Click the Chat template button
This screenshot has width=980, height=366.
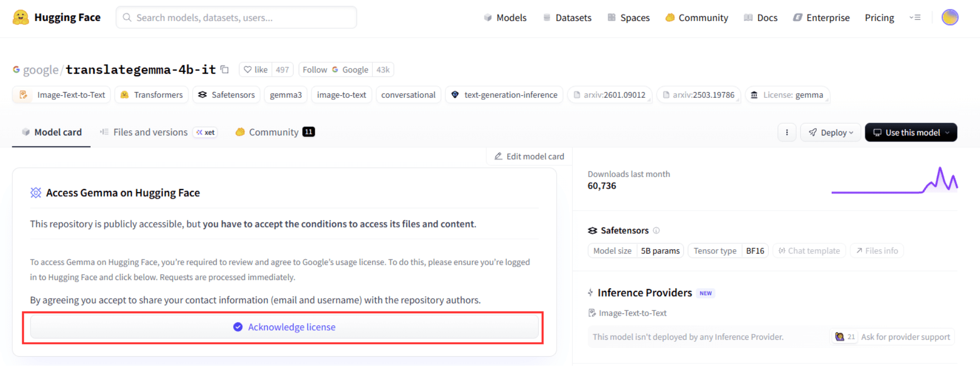809,251
